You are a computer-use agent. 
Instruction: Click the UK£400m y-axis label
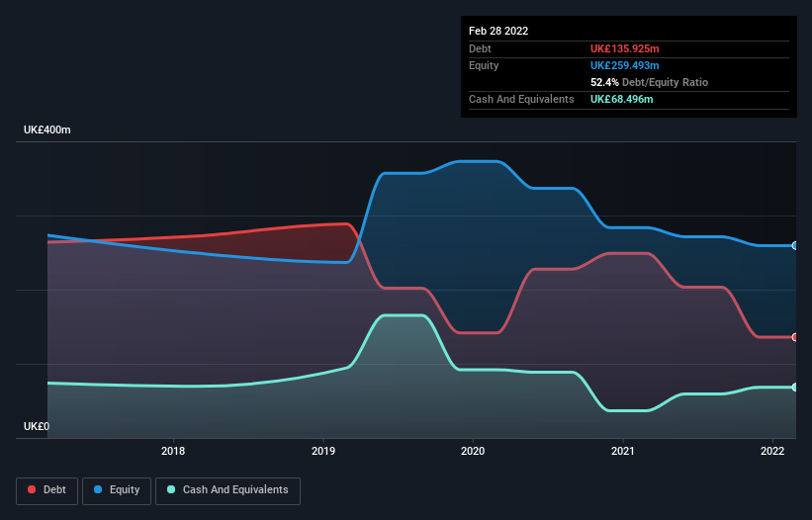coord(47,130)
